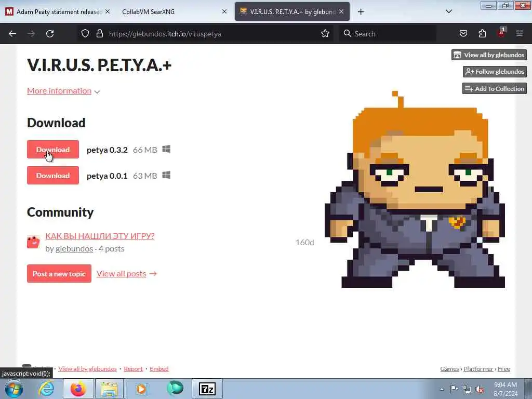This screenshot has width=532, height=399.
Task: Open a new tab with plus
Action: point(361,12)
